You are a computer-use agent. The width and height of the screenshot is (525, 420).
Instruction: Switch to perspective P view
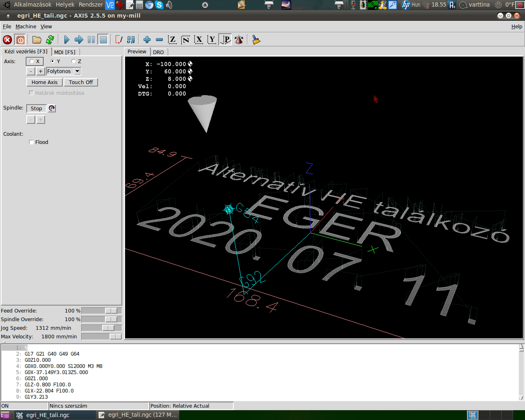tap(225, 40)
